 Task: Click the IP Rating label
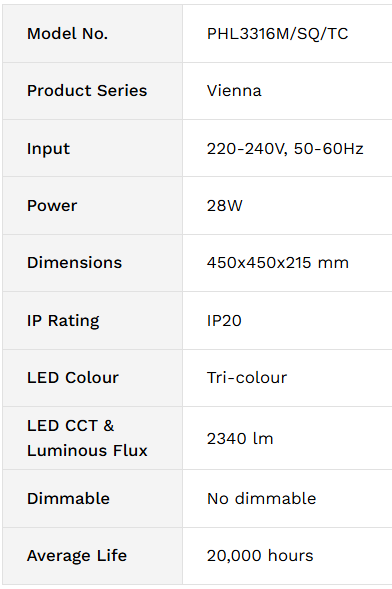click(63, 321)
